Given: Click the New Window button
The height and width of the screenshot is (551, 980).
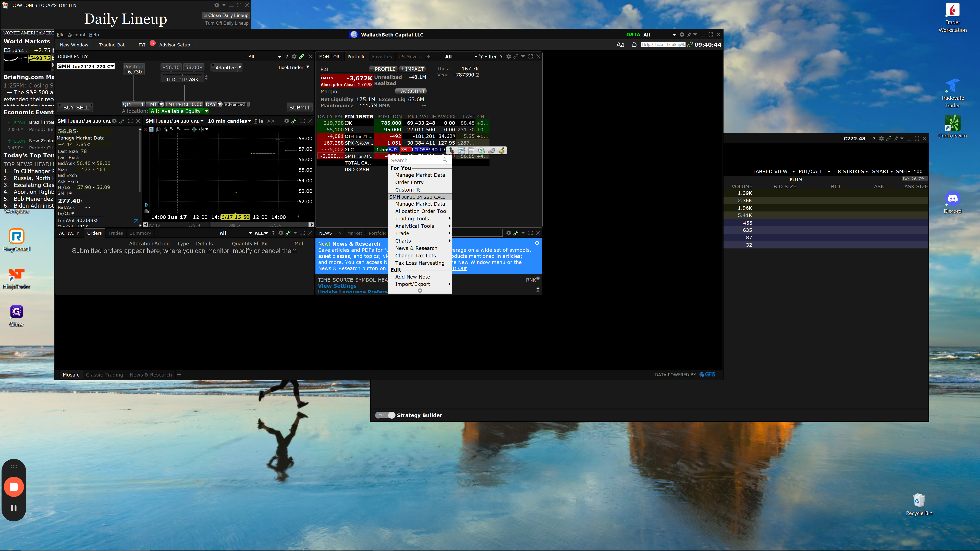Looking at the screenshot, I should tap(74, 45).
